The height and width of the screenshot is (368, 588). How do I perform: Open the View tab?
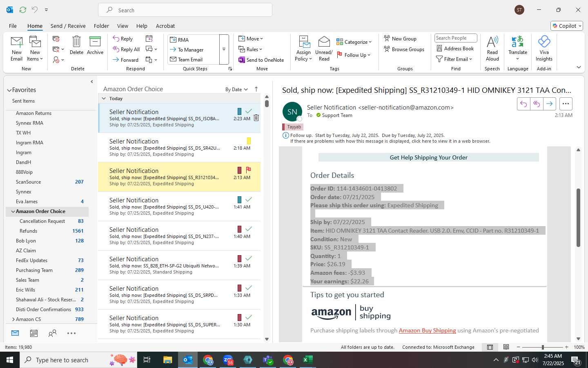pyautogui.click(x=122, y=26)
